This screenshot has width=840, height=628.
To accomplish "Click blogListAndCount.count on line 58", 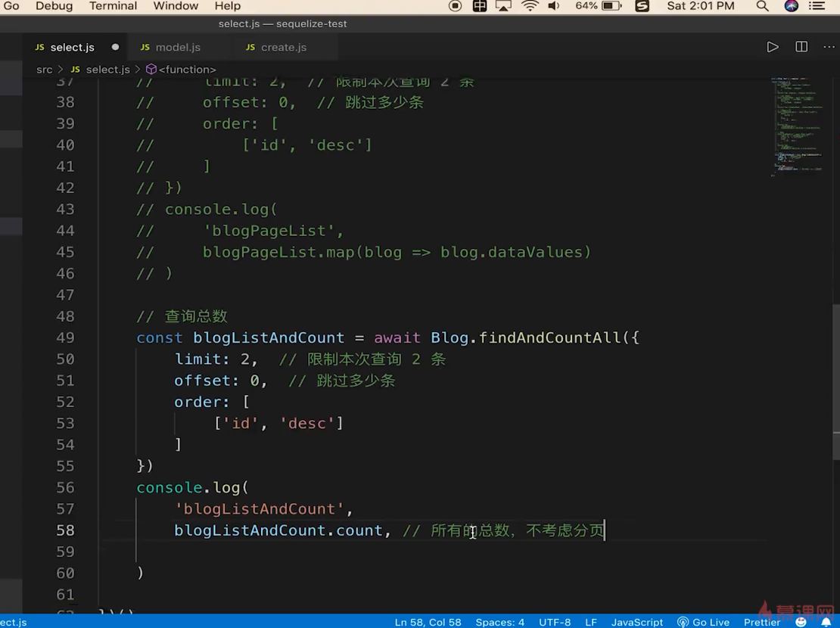I will pyautogui.click(x=278, y=530).
